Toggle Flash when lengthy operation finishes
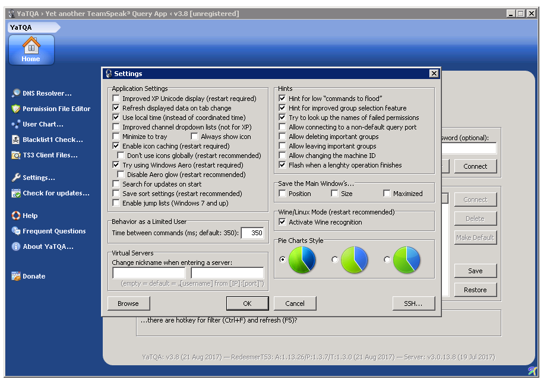Viewport: 550px width, 392px height. [x=282, y=165]
